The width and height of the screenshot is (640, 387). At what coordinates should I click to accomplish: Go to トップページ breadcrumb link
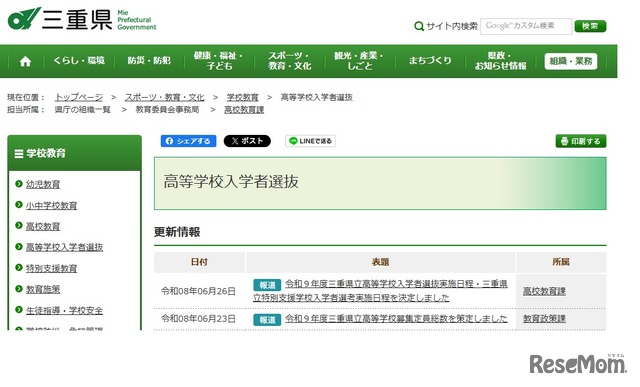coord(79,98)
